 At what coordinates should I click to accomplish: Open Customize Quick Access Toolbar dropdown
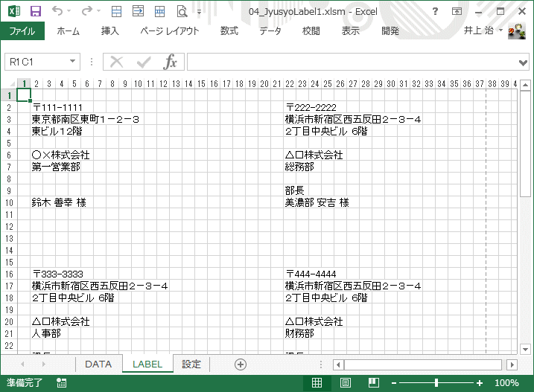(200, 12)
